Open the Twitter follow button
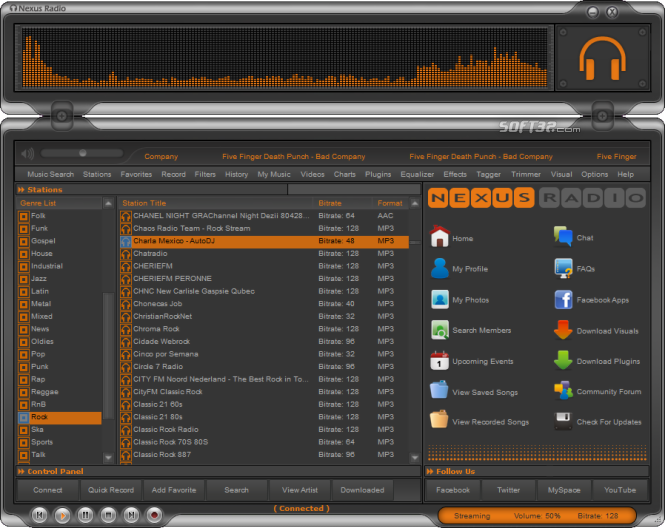 point(508,490)
